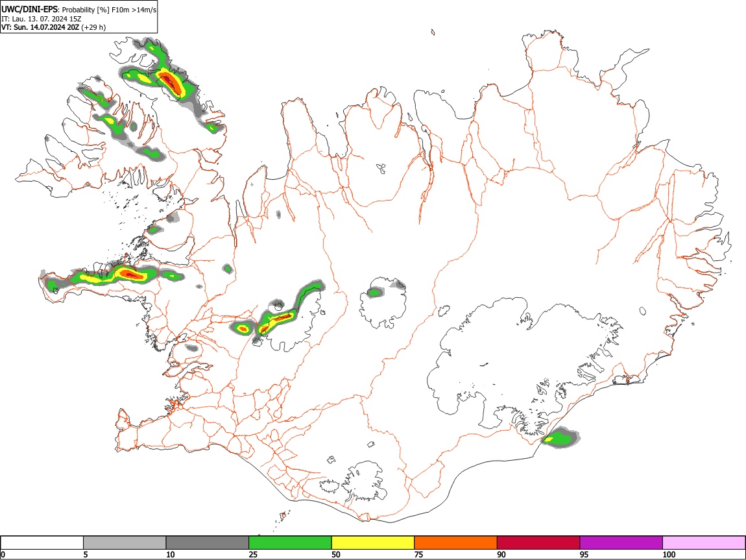Click the legend label '95'
Viewport: 746px width, 560px height.
(584, 555)
